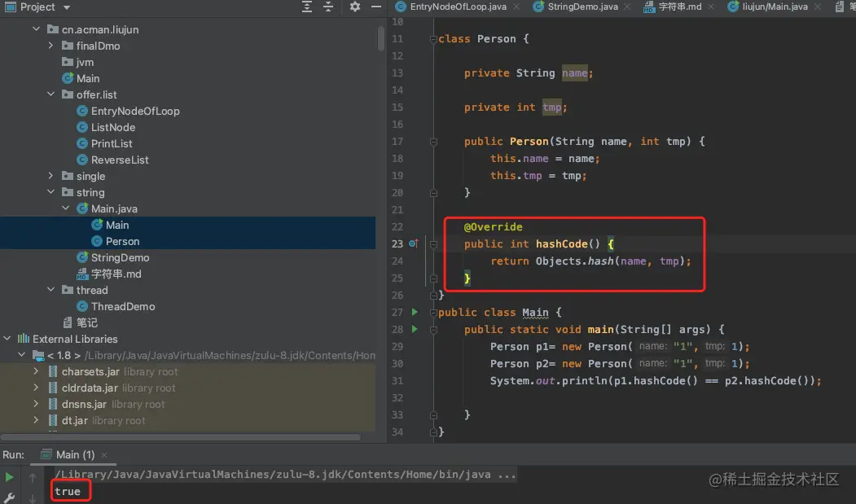
Task: Open Main class under cn.acman.liujun
Action: [81, 78]
